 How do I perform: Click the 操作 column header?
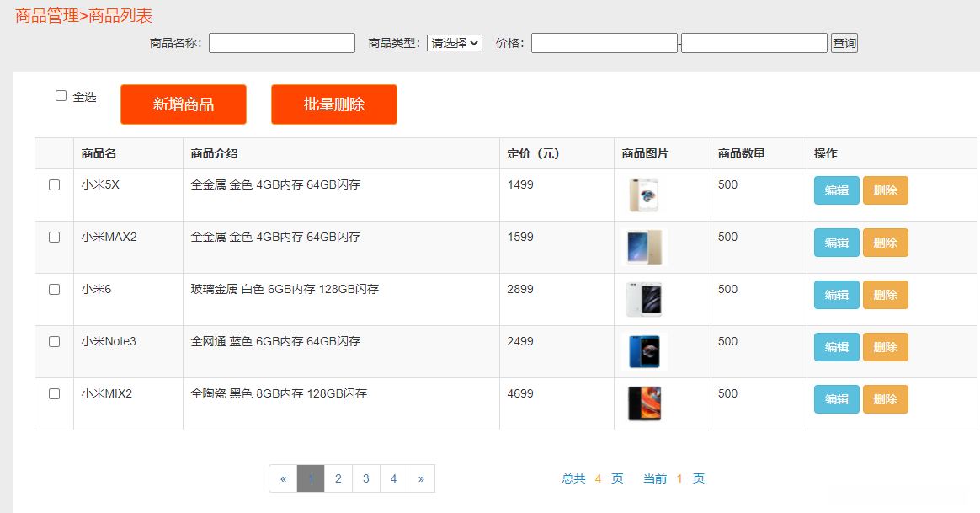coord(826,154)
